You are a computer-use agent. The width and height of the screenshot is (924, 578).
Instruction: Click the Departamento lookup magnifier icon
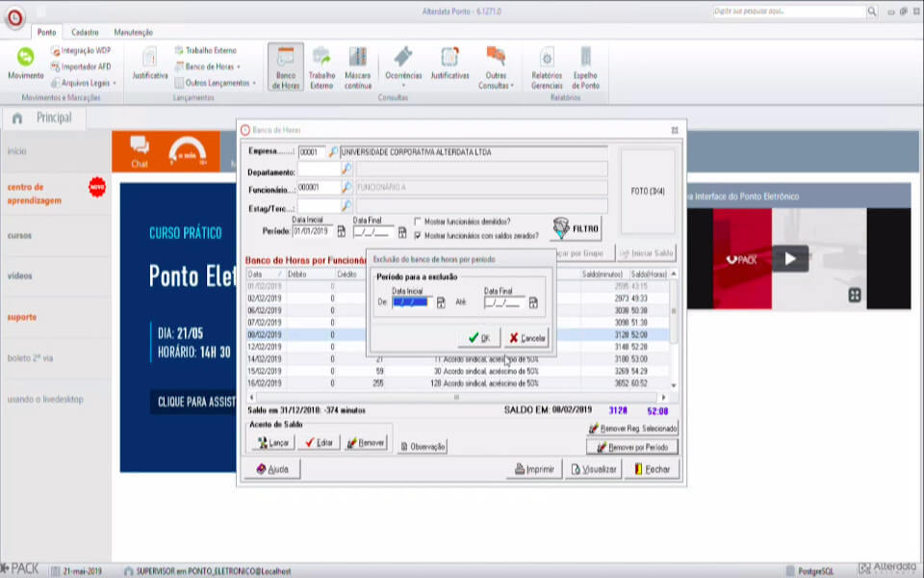[346, 170]
